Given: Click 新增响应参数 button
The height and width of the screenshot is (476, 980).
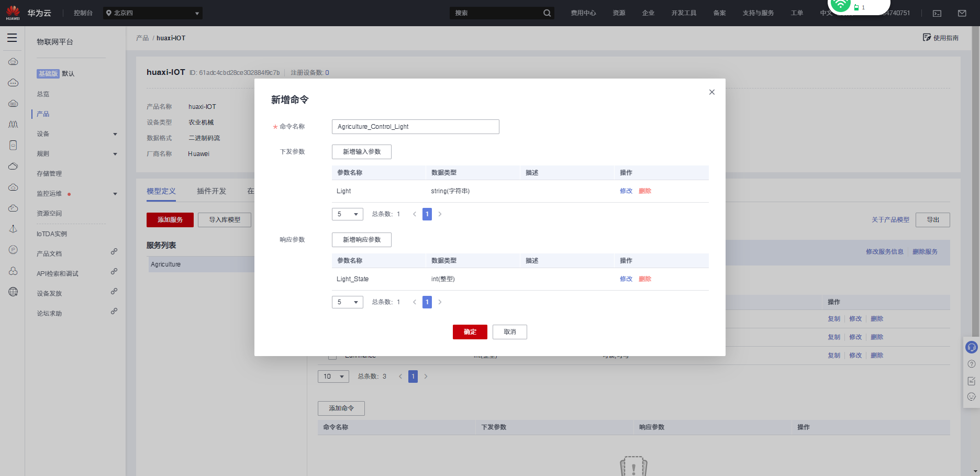Looking at the screenshot, I should click(x=362, y=240).
